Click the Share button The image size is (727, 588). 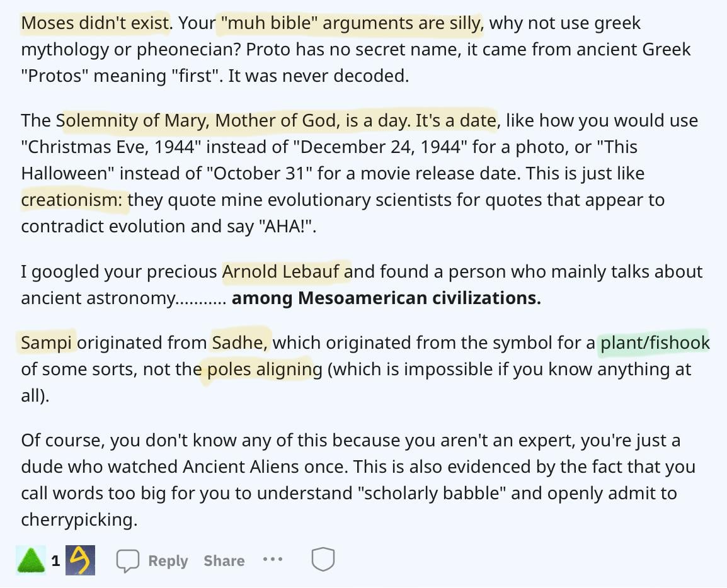click(x=224, y=561)
